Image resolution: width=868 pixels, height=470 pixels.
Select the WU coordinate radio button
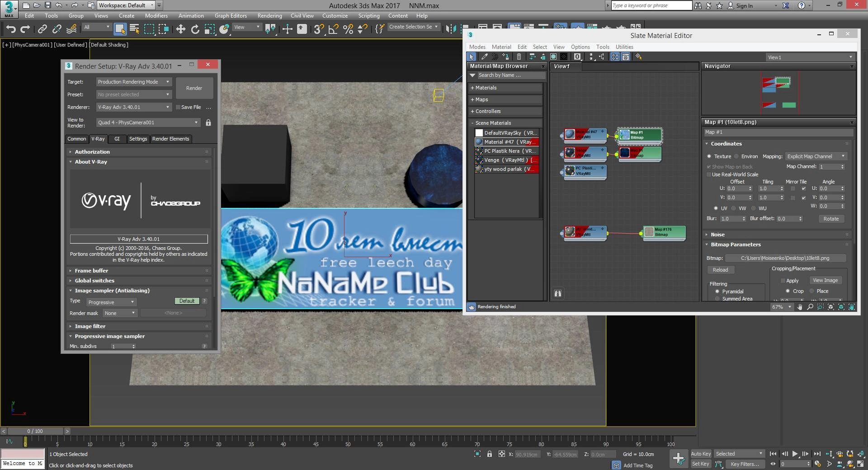pos(754,208)
